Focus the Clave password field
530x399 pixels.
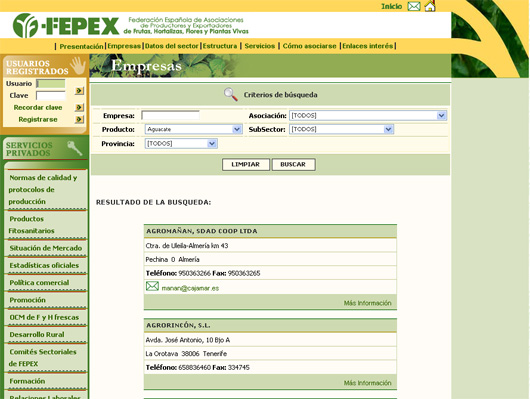click(x=51, y=96)
